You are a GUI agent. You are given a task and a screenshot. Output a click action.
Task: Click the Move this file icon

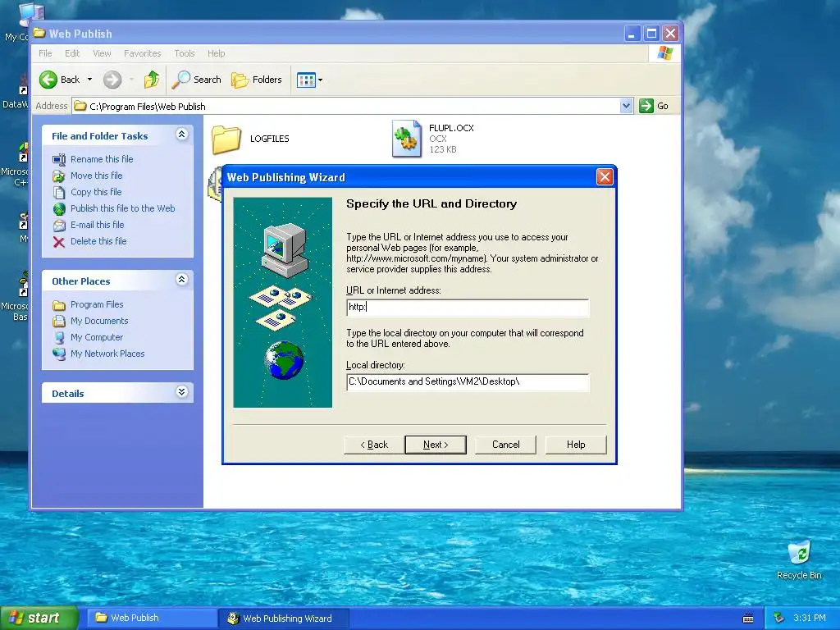coord(59,176)
